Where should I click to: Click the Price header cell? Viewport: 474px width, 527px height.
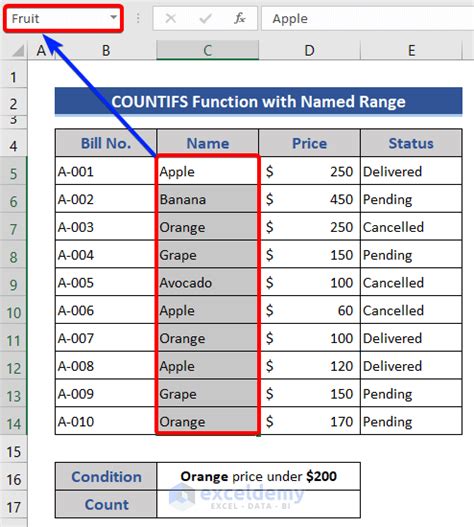pyautogui.click(x=309, y=143)
